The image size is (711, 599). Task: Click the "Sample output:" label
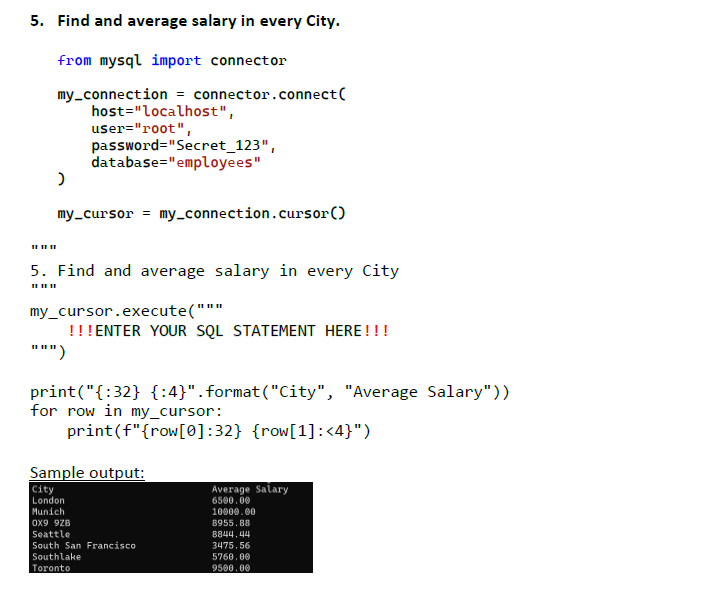[87, 472]
